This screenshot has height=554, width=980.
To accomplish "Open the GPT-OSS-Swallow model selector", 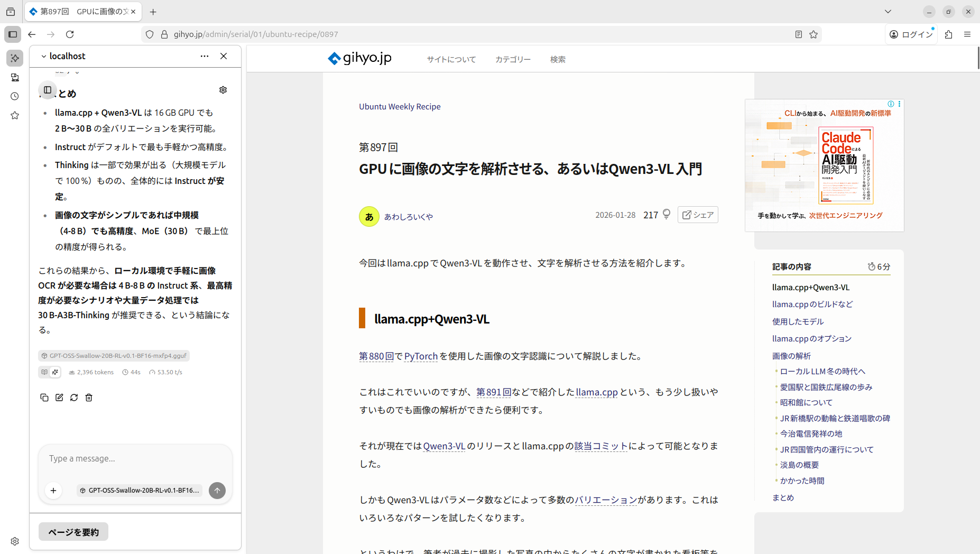I will tap(139, 491).
